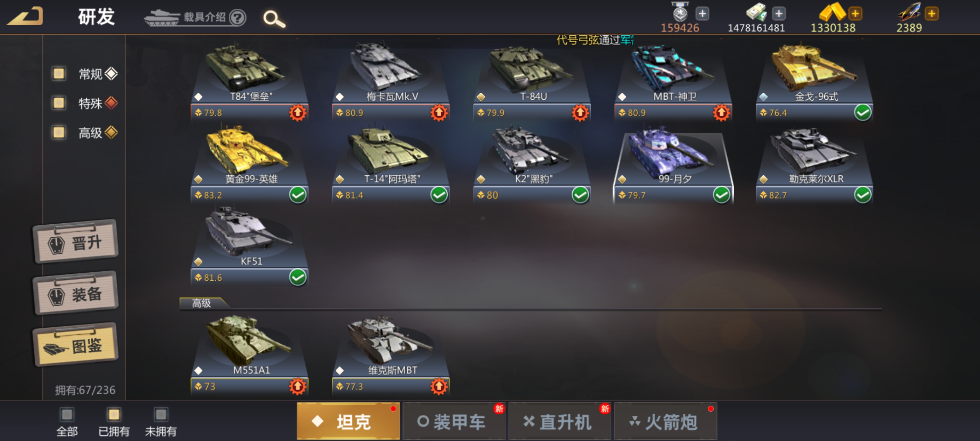Add gold bars with plus icon
980x441 pixels.
pyautogui.click(x=855, y=14)
